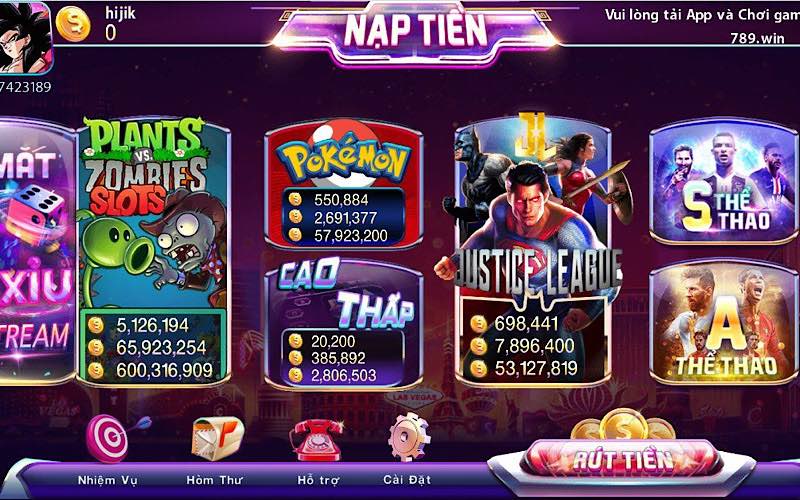800x500 pixels.
Task: Open the Hòm Thư mailbox icon
Action: coord(217,438)
